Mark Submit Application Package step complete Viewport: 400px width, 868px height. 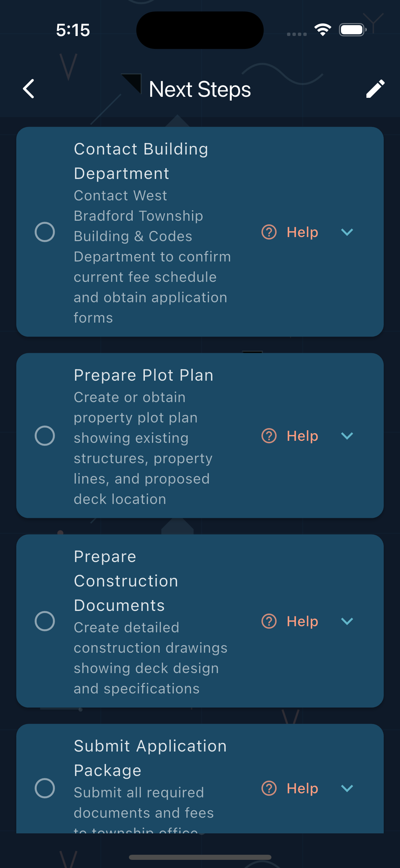tap(45, 788)
